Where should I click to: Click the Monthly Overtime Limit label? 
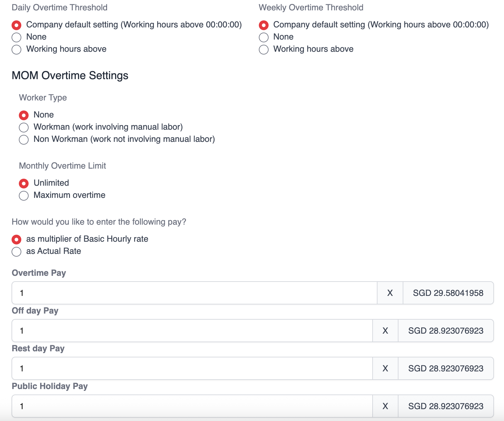coord(62,166)
